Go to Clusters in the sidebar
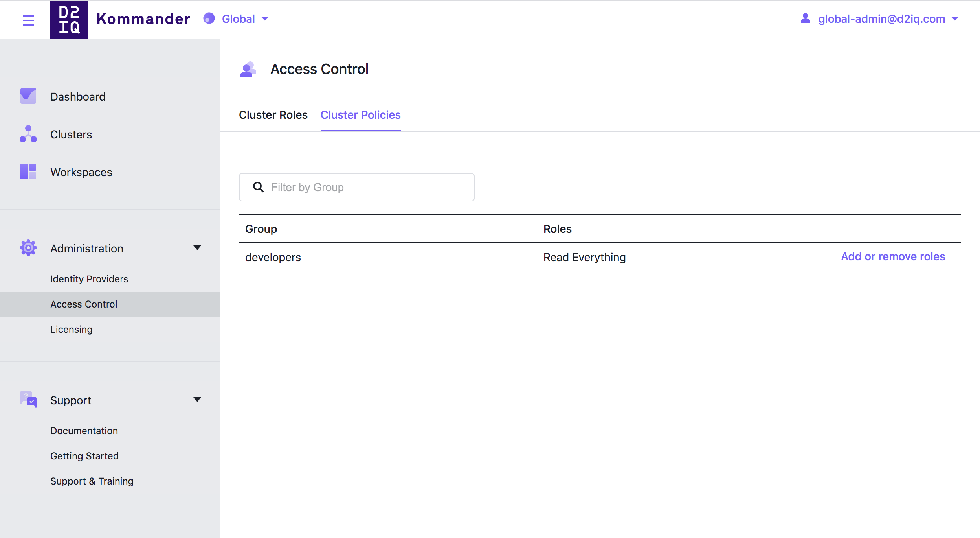The width and height of the screenshot is (980, 538). point(71,134)
